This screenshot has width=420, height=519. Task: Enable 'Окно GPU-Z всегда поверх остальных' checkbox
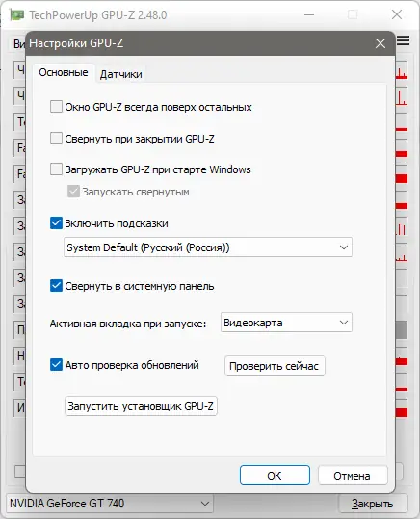(56, 107)
